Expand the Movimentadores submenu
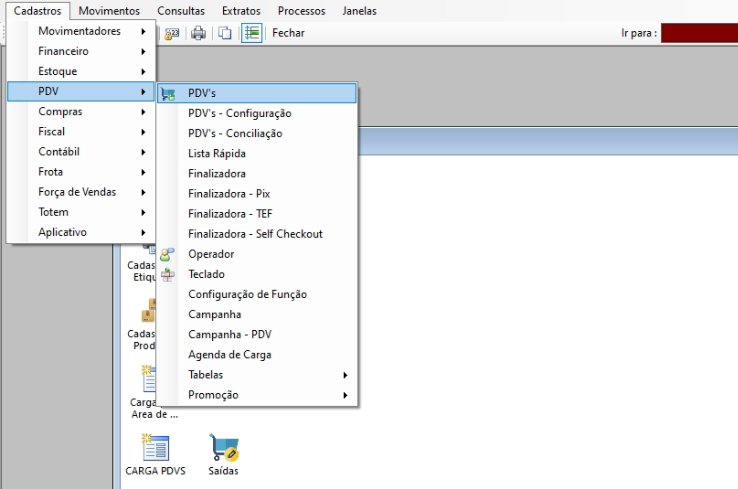738x489 pixels. (81, 31)
